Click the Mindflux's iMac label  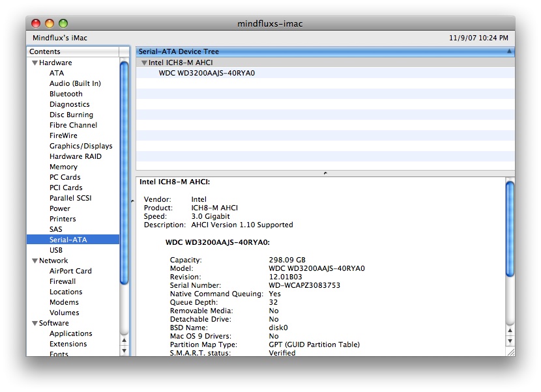point(60,38)
